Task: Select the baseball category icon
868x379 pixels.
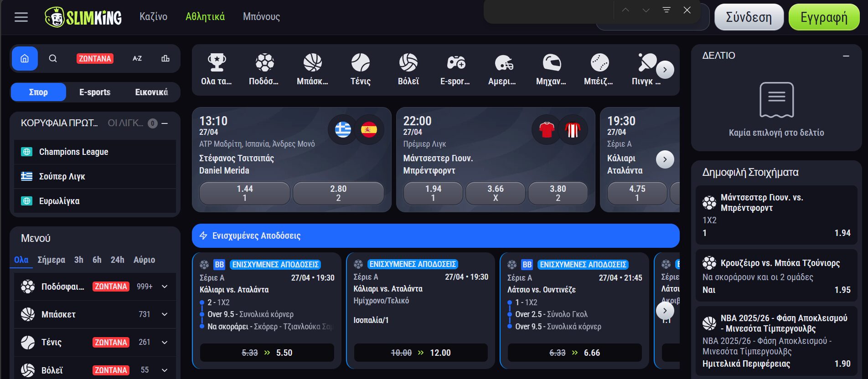Action: (x=599, y=62)
